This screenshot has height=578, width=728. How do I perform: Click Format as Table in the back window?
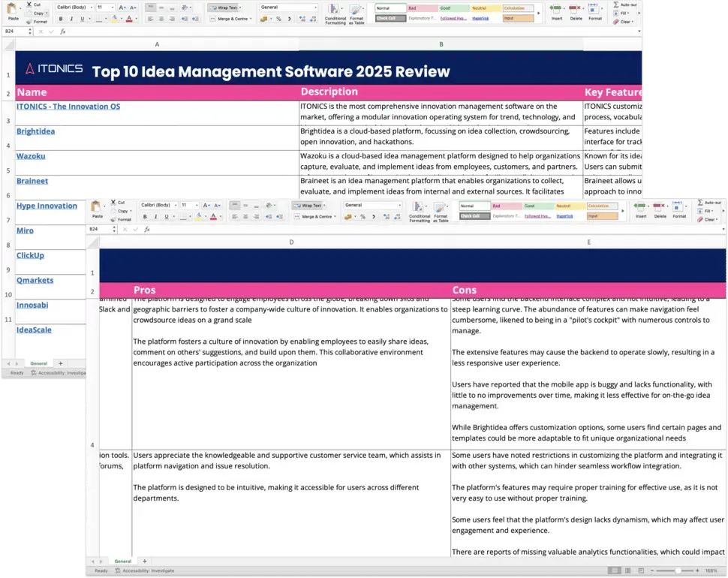(x=356, y=12)
